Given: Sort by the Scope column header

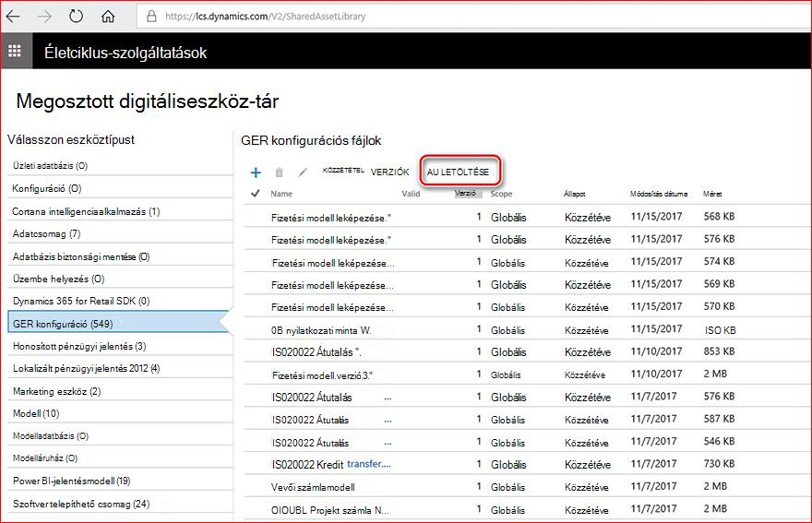Looking at the screenshot, I should pos(501,194).
